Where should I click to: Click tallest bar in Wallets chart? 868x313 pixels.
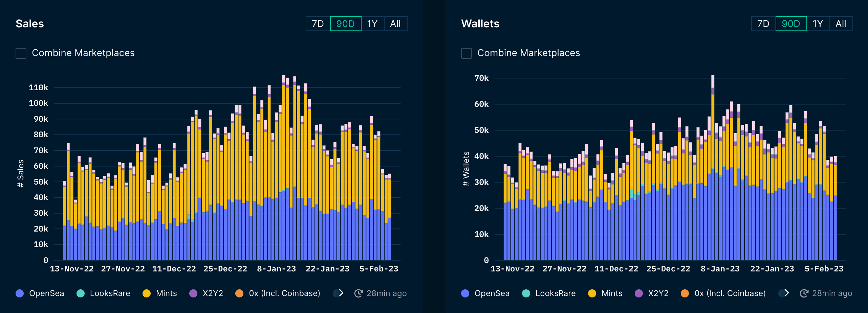pyautogui.click(x=713, y=168)
